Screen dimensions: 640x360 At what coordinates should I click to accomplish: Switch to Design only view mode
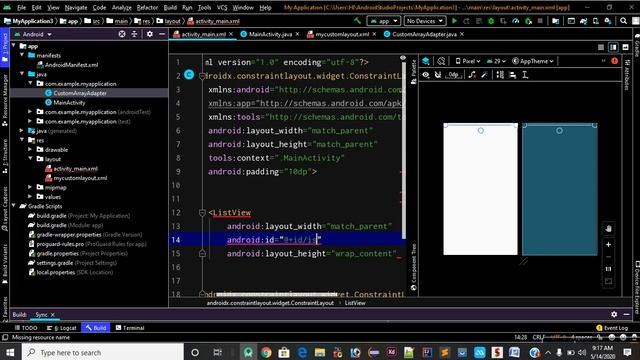coord(625,48)
